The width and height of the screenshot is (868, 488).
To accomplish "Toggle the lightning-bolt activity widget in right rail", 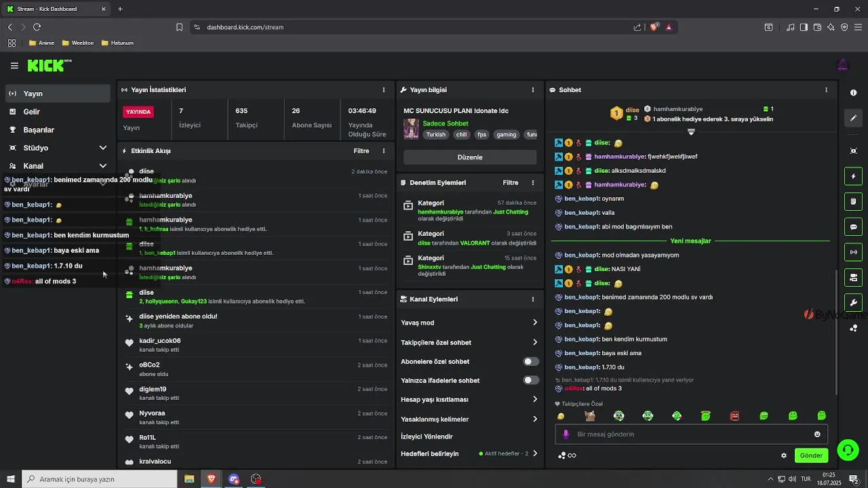I will 853,176.
